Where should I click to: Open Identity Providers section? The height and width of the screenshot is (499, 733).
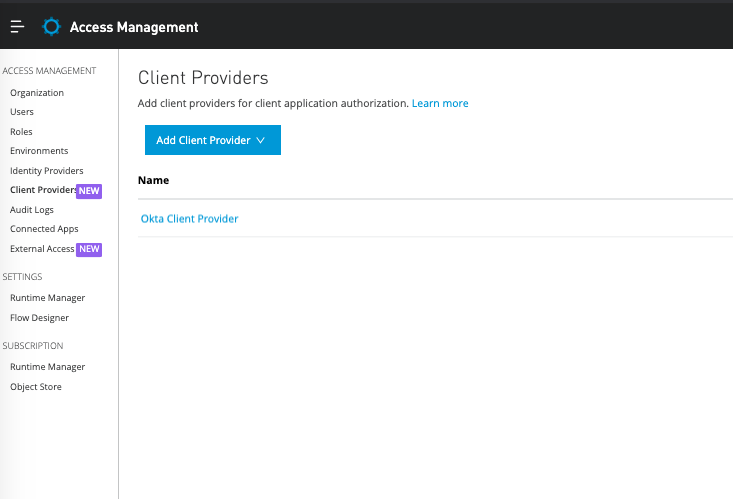coord(47,171)
